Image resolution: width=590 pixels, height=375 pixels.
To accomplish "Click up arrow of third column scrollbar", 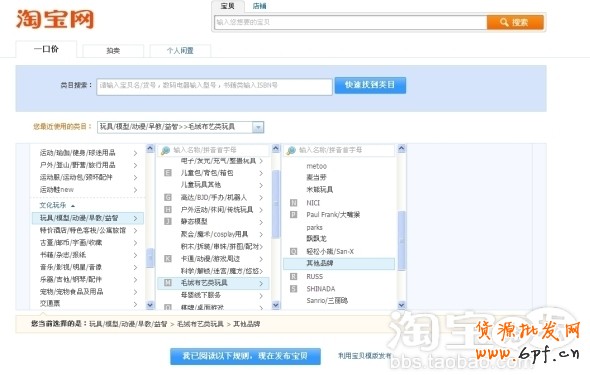I will tap(401, 149).
